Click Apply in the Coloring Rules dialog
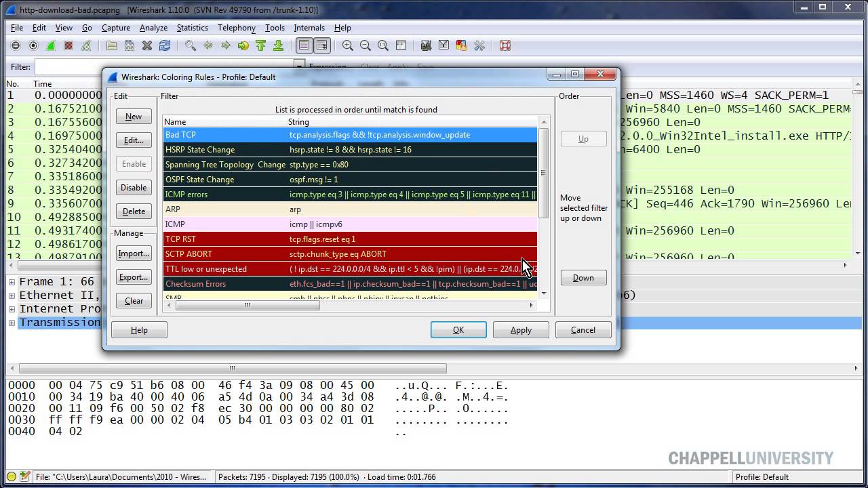The width and height of the screenshot is (868, 488). coord(521,330)
